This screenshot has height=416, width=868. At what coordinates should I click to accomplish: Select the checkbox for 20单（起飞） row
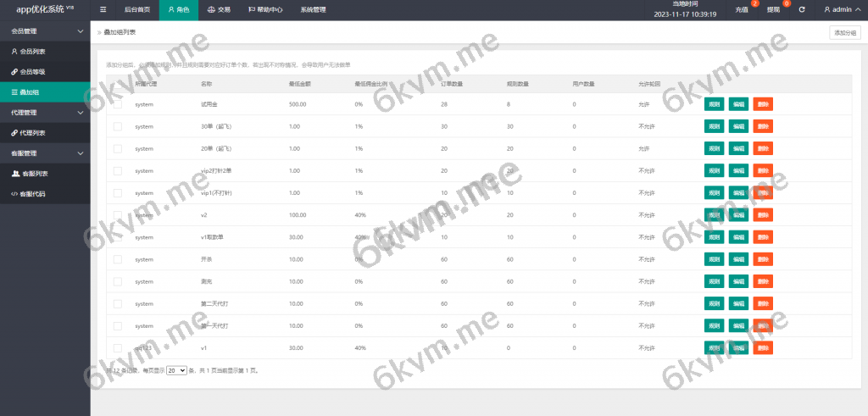tap(118, 148)
